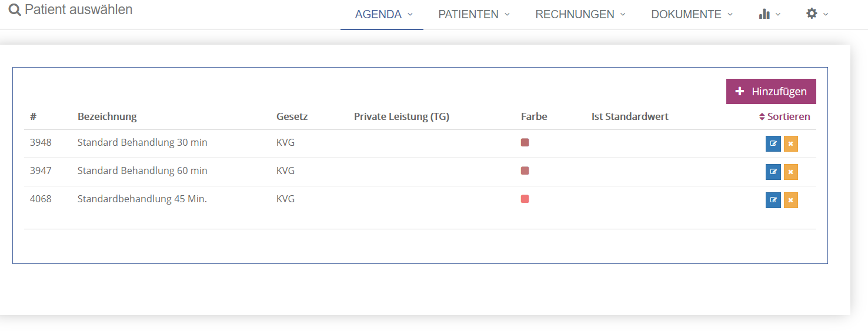The height and width of the screenshot is (331, 868).
Task: Delete the Standard Behandlung 30 min entry
Action: (x=791, y=144)
